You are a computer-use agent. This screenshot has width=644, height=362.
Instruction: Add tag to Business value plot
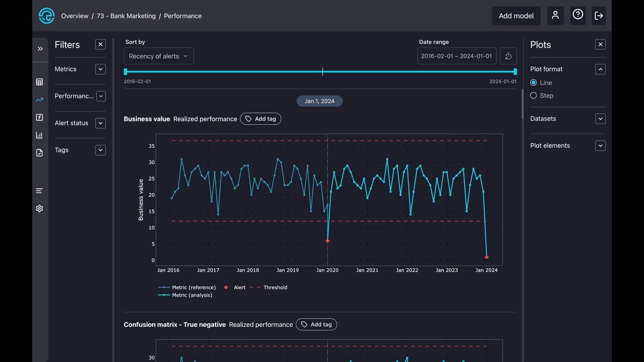[261, 119]
